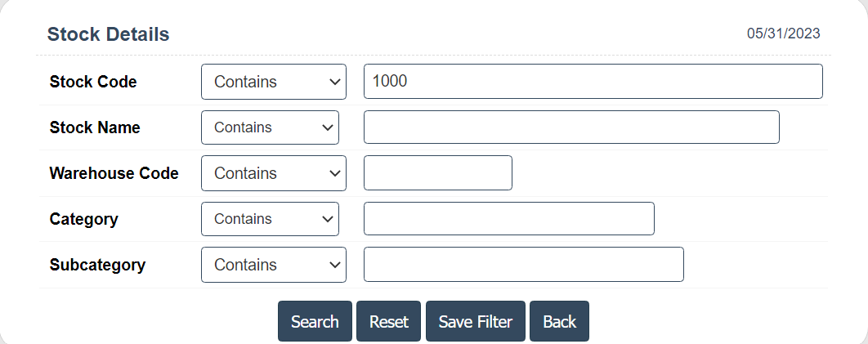Image resolution: width=868 pixels, height=344 pixels.
Task: Click the Stock Name label
Action: pyautogui.click(x=95, y=127)
